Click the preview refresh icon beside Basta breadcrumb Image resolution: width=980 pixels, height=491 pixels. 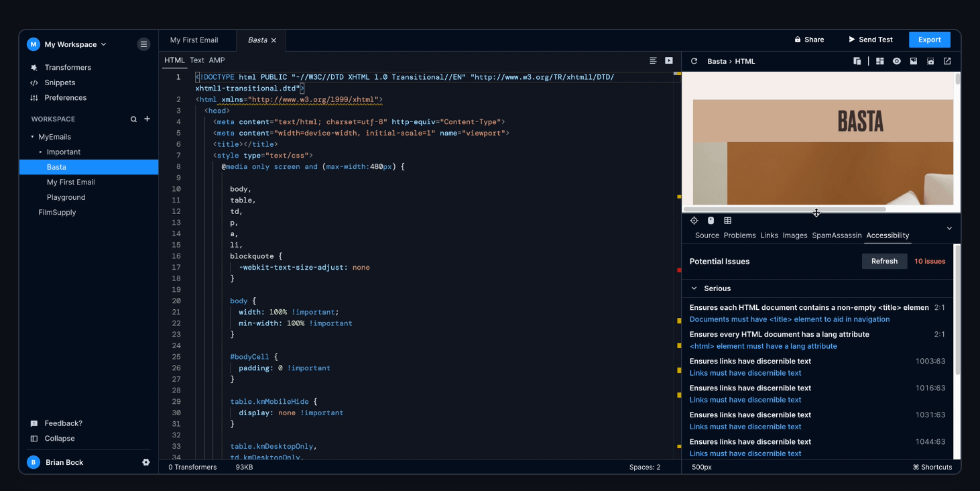click(x=694, y=61)
